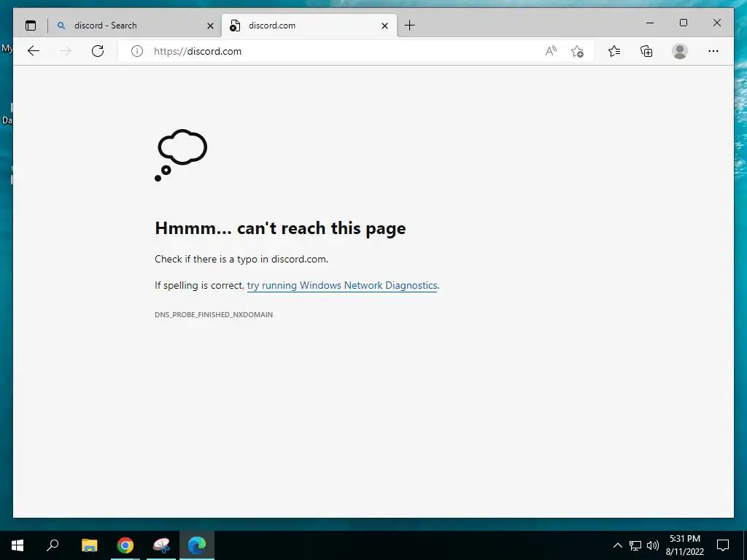Screen dimensions: 747x560
Task: Open a new tab with plus button
Action: (409, 26)
